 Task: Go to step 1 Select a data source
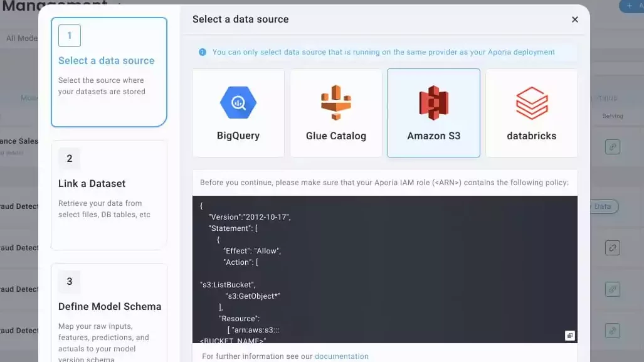(x=109, y=72)
